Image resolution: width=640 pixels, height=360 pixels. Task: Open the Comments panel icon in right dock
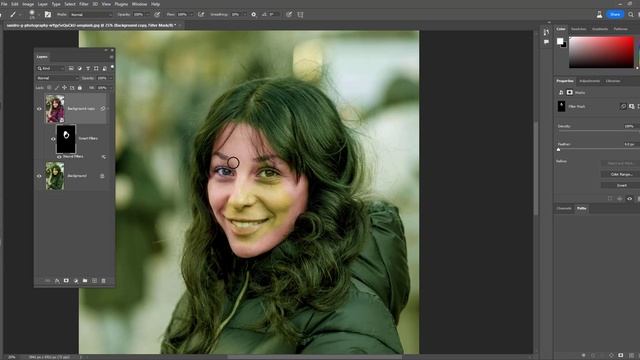coord(546,42)
